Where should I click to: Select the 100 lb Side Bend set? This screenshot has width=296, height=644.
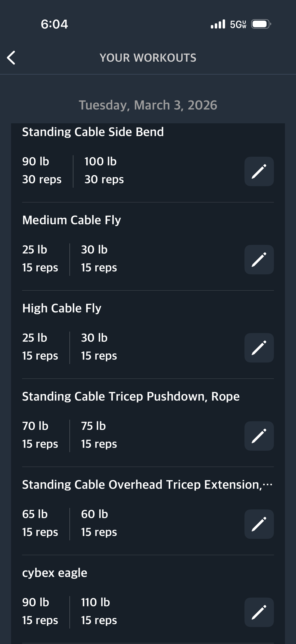104,170
